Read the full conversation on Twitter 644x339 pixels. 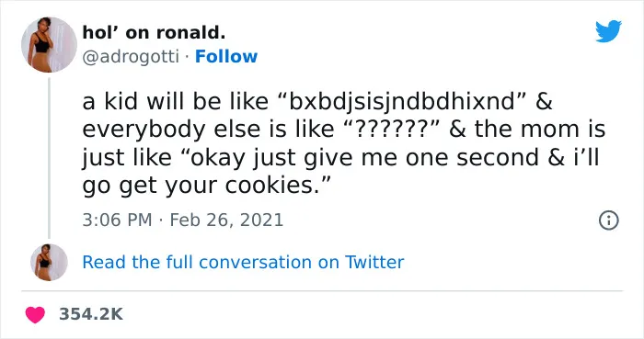tap(243, 263)
